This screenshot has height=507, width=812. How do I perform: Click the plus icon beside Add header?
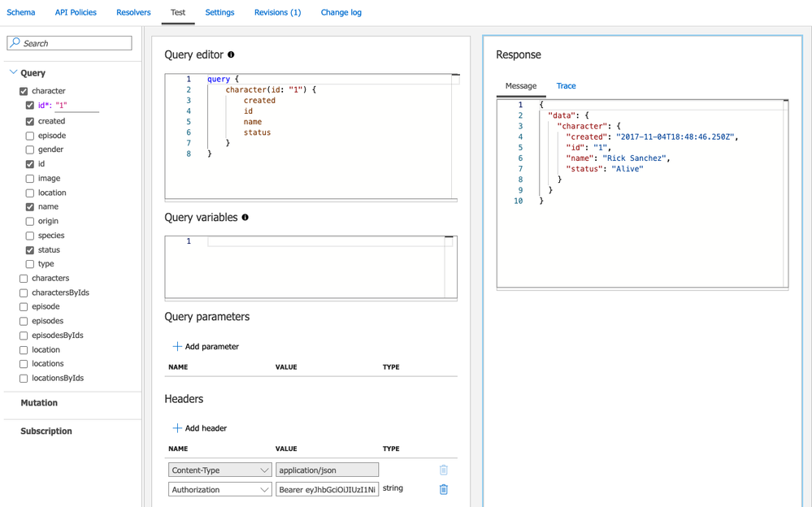pyautogui.click(x=177, y=427)
